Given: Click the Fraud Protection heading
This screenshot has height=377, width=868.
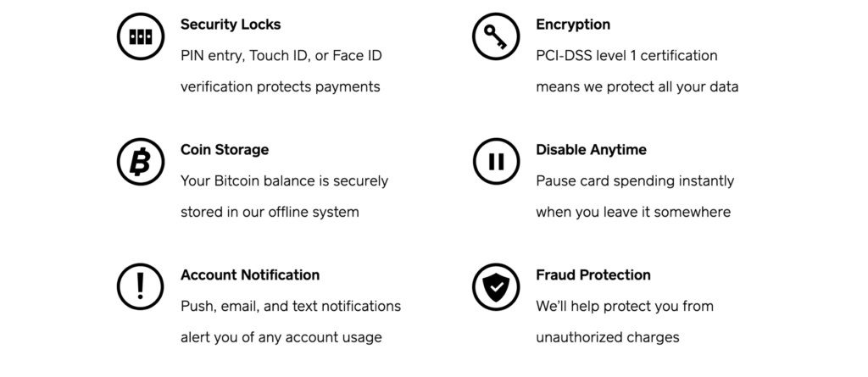Looking at the screenshot, I should (593, 274).
